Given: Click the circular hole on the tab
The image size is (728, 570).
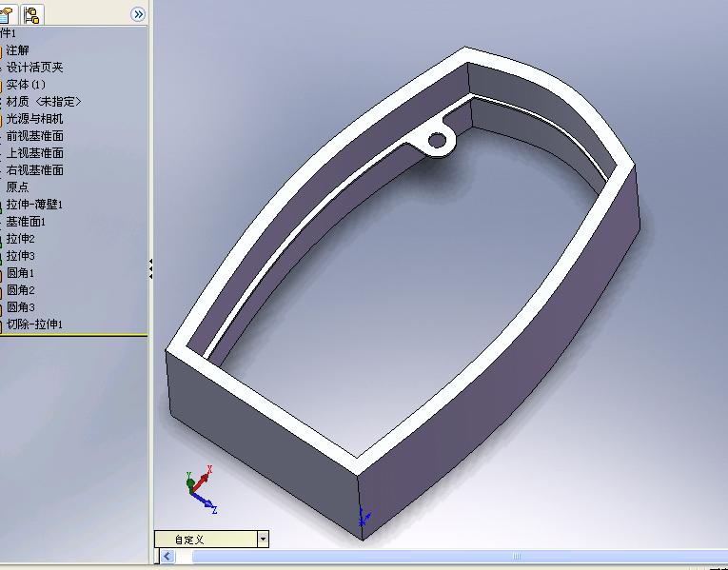Looking at the screenshot, I should click(437, 140).
